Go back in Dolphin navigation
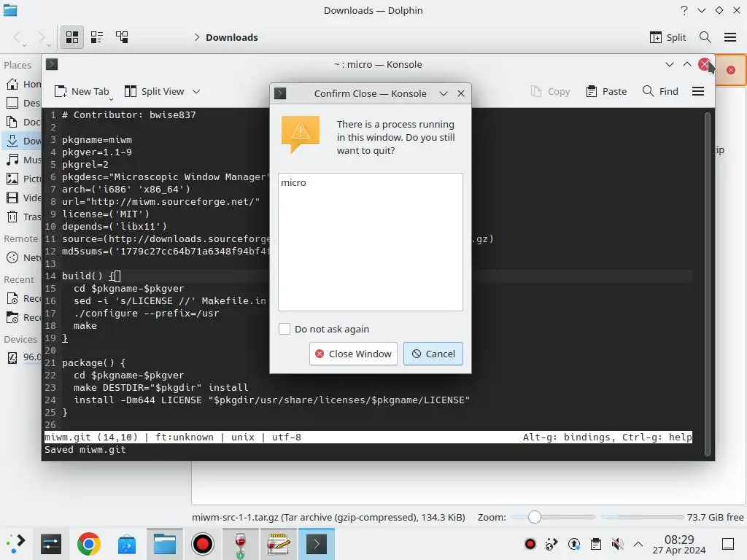Screen dimensions: 747x560 coord(18,37)
